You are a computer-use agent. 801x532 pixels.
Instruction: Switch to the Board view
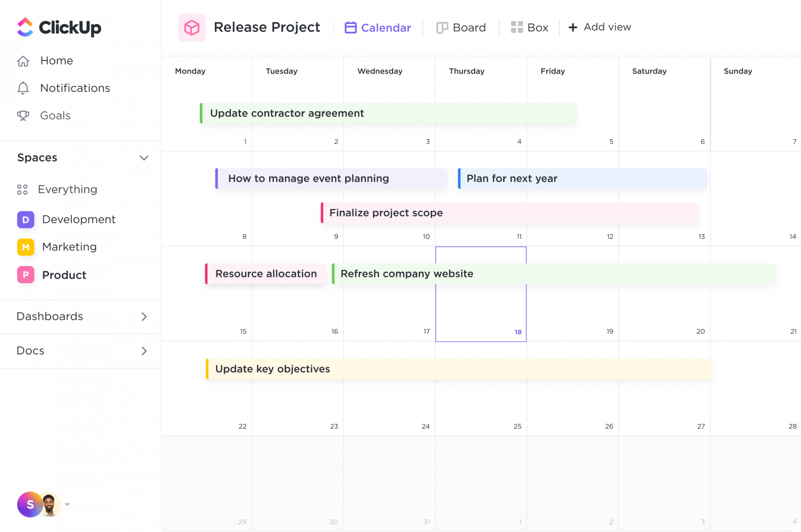click(x=461, y=27)
